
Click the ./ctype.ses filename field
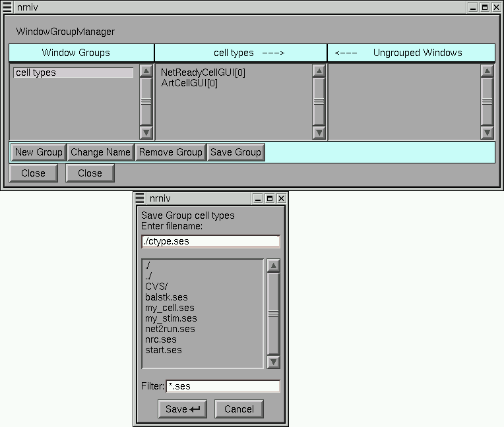[210, 241]
